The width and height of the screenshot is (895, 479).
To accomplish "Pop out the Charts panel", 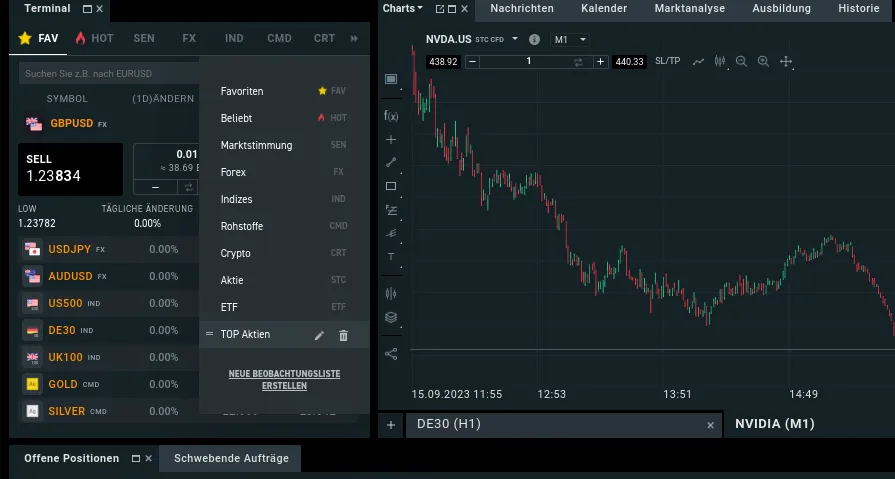I will click(x=440, y=9).
